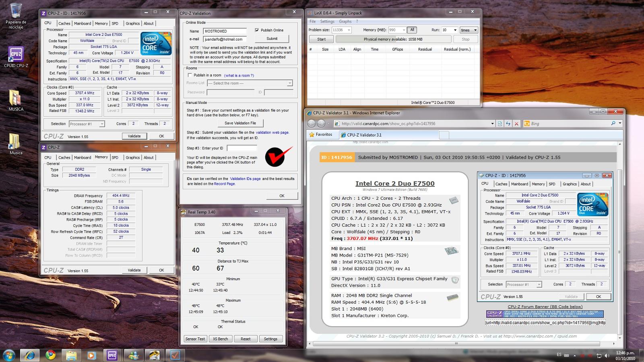This screenshot has width=644, height=362.
Task: Click the volume speaker tray icon
Action: pyautogui.click(x=607, y=356)
